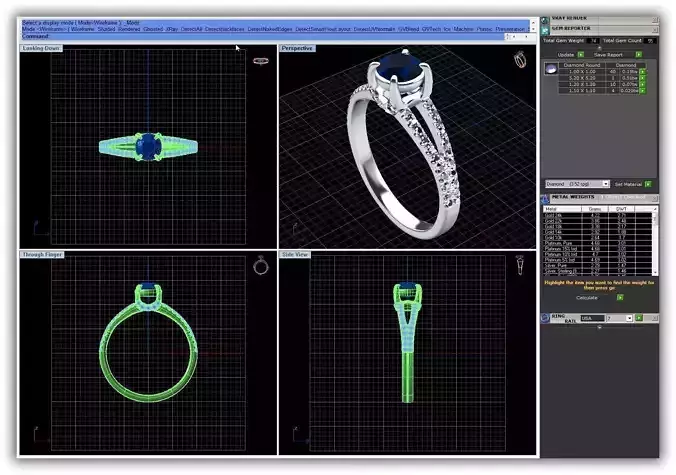Click the VRay Render panel icon
Image resolution: width=676 pixels, height=475 pixels.
pyautogui.click(x=545, y=20)
